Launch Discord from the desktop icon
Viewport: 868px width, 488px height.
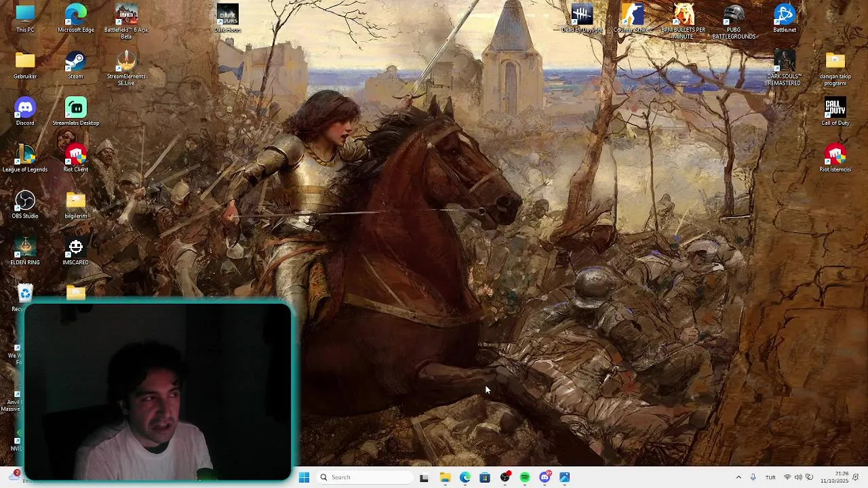pyautogui.click(x=25, y=112)
